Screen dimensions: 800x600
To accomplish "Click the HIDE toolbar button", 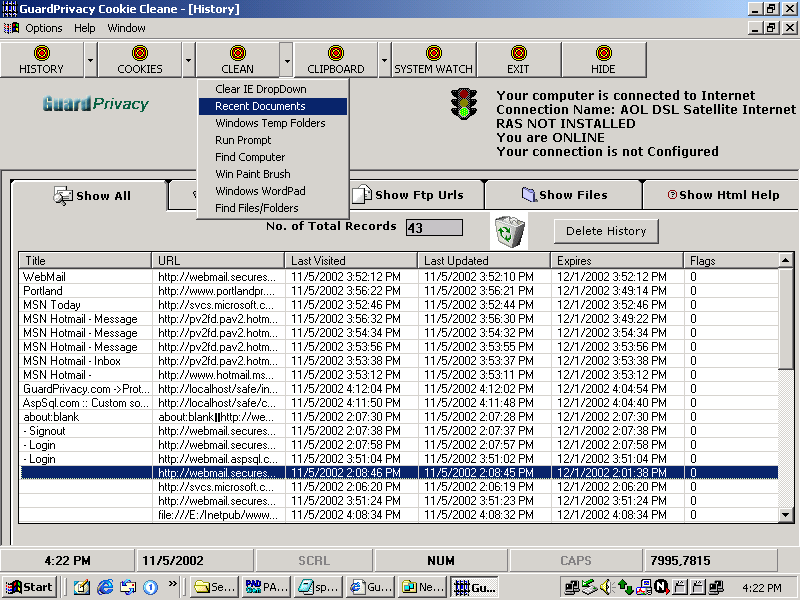I will click(603, 60).
